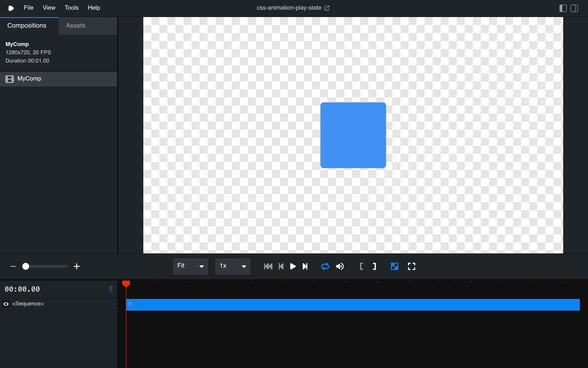The height and width of the screenshot is (368, 588).
Task: Open the Help menu
Action: click(x=94, y=8)
